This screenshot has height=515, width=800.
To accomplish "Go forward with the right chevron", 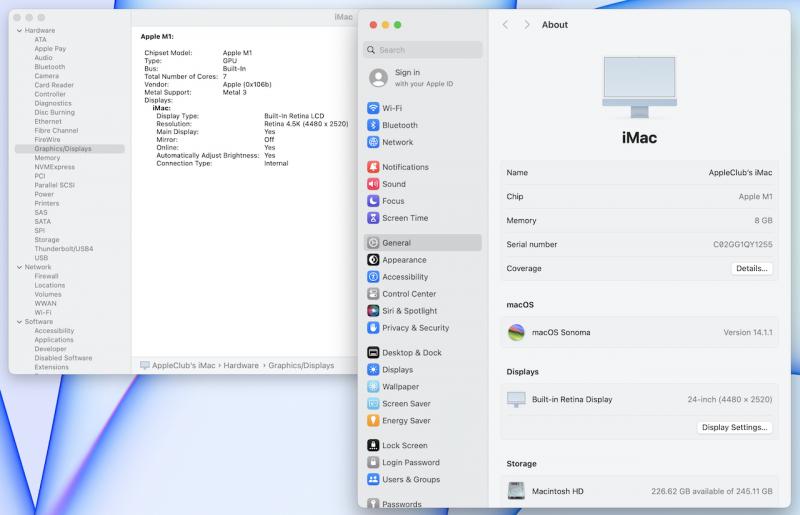I will (x=527, y=24).
